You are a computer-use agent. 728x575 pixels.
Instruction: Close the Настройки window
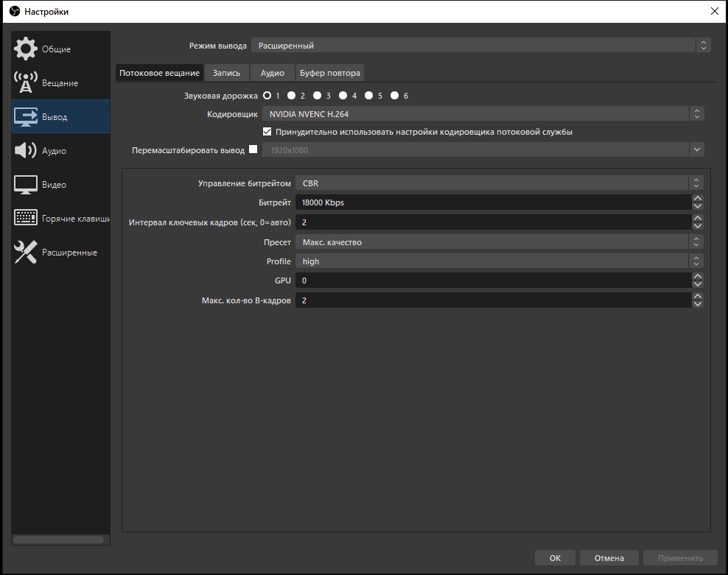click(x=715, y=11)
